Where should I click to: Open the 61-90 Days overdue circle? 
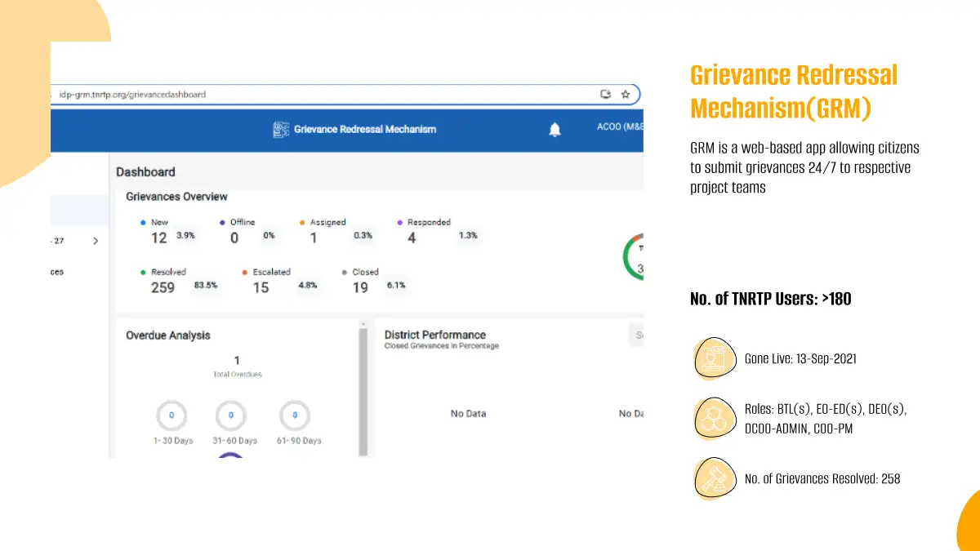click(295, 415)
